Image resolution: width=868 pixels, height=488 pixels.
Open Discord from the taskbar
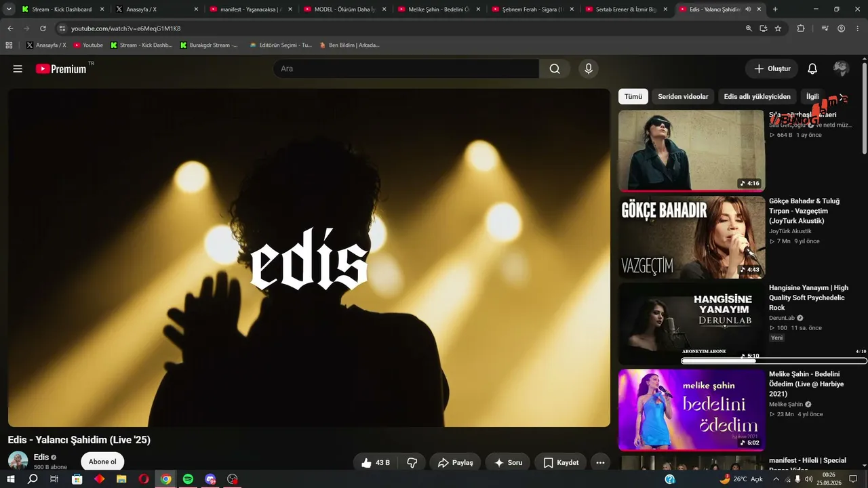[x=210, y=479]
